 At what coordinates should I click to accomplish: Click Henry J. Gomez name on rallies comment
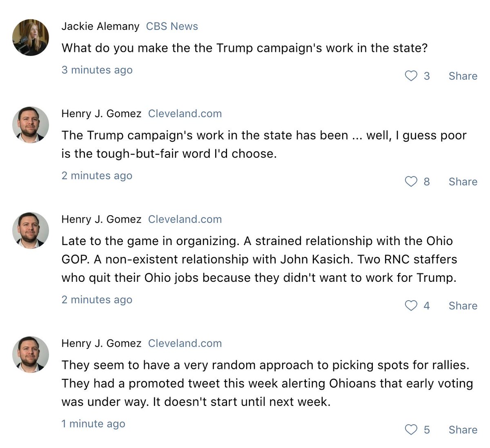click(101, 343)
